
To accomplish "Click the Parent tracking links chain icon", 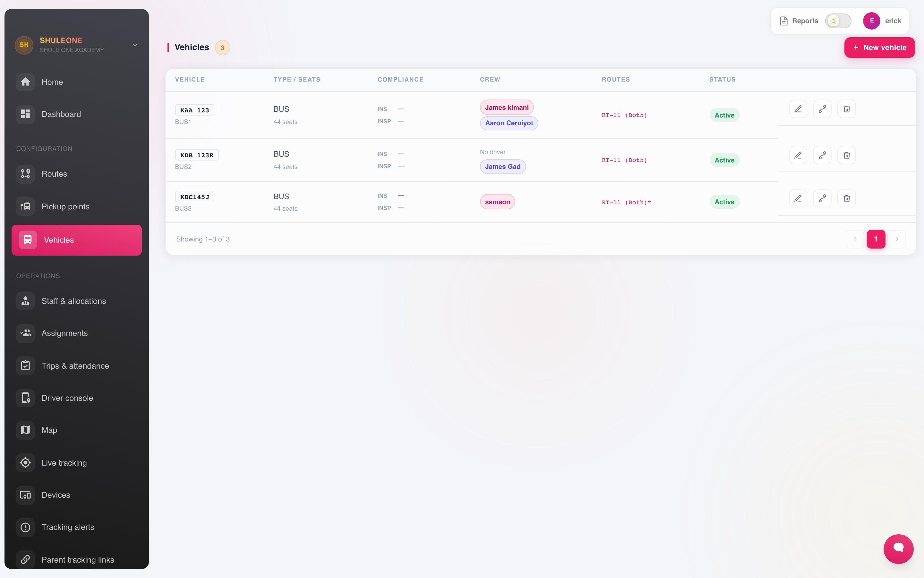I will point(25,560).
